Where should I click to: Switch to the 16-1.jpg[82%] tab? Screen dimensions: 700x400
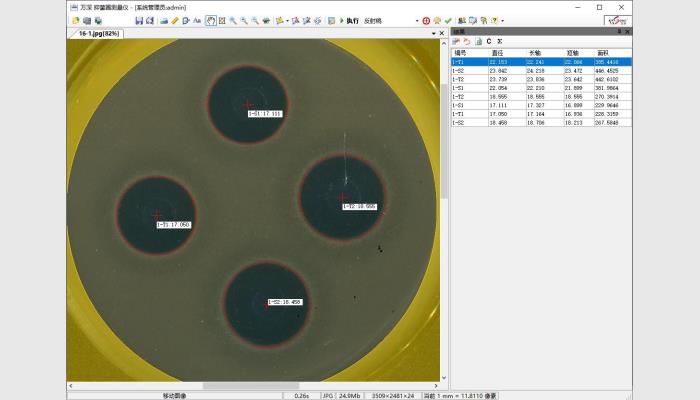98,33
